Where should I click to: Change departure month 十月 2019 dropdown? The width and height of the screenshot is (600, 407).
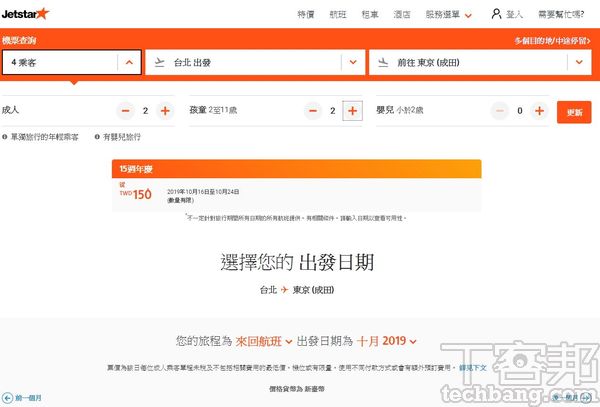pos(386,341)
